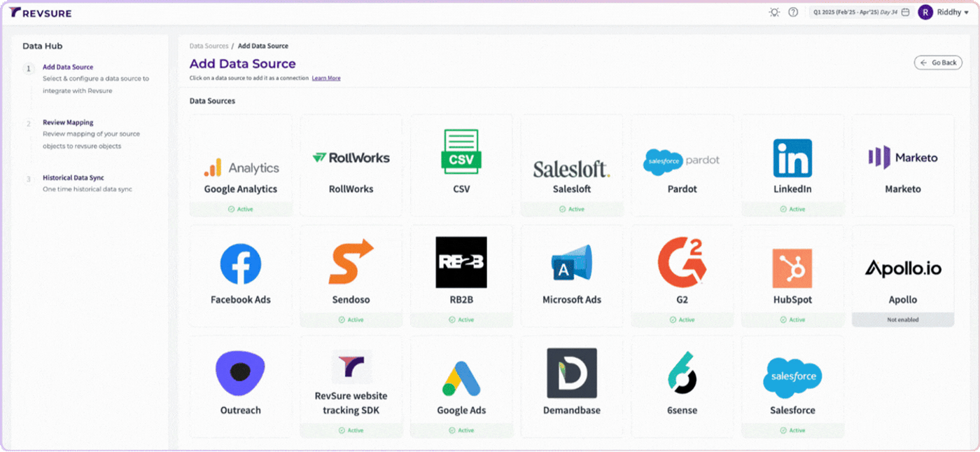Select the LinkedIn logo

click(792, 158)
